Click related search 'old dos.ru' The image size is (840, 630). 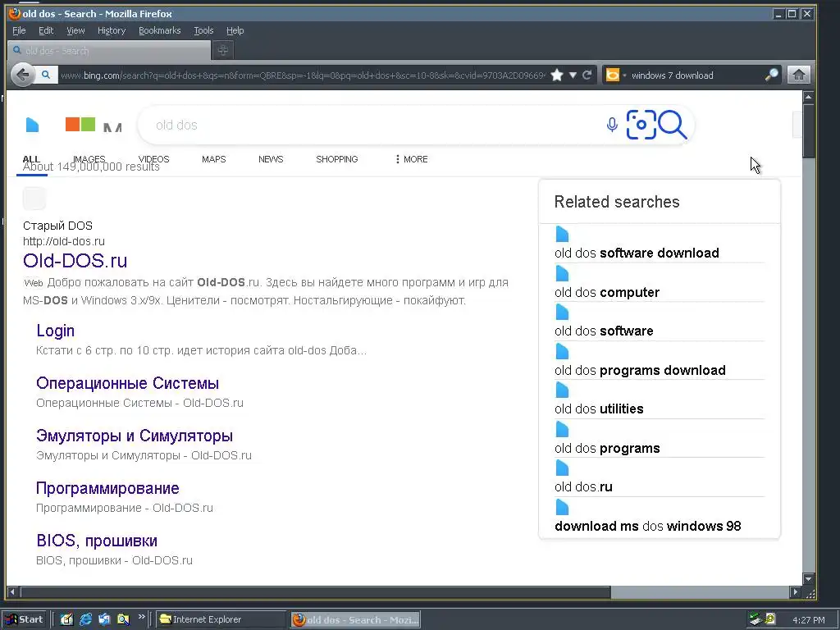tap(583, 486)
